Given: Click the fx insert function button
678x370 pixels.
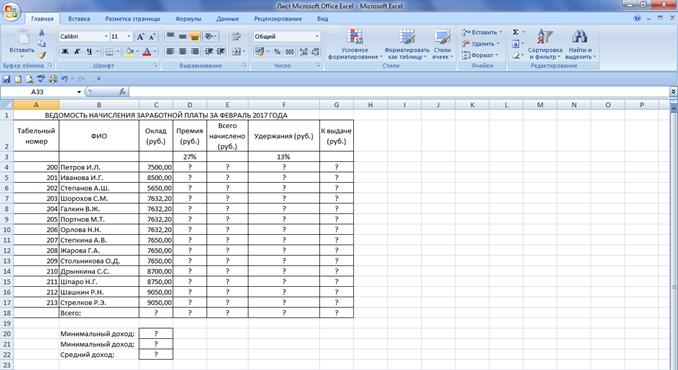Looking at the screenshot, I should tap(123, 92).
